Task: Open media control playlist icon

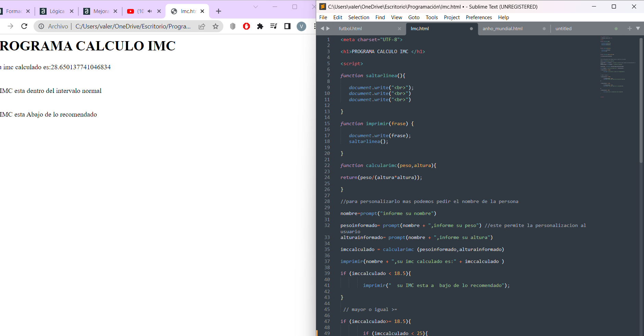Action: point(273,26)
